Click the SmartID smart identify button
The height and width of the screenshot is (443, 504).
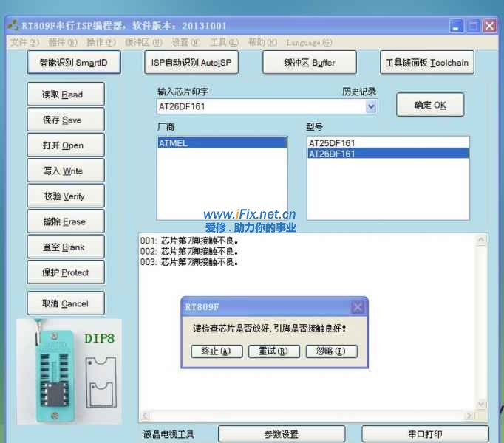point(73,63)
